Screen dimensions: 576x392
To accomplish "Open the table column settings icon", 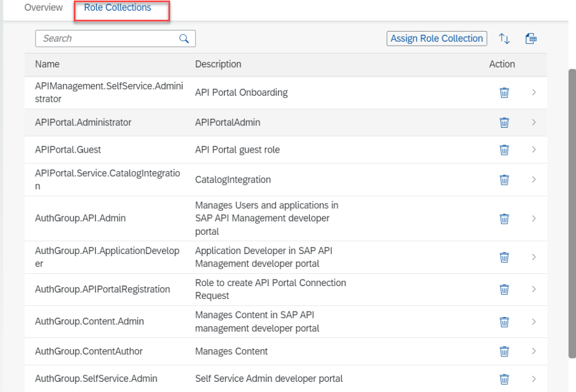I will click(x=530, y=38).
